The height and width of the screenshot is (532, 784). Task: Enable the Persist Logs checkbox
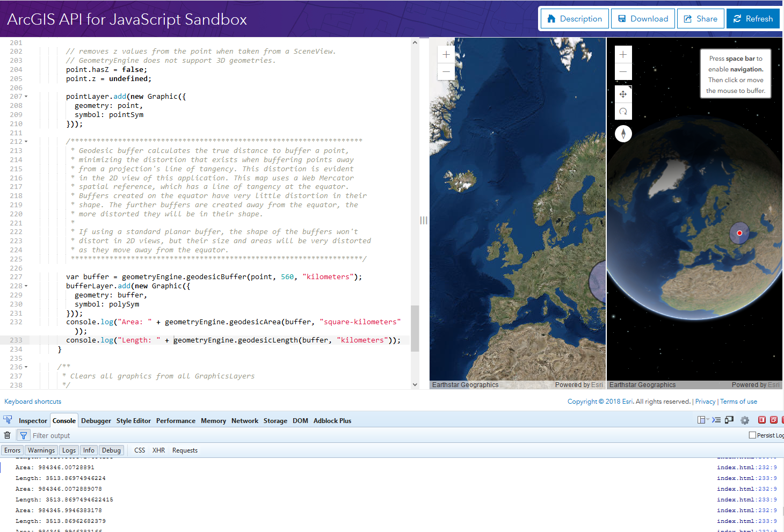752,435
